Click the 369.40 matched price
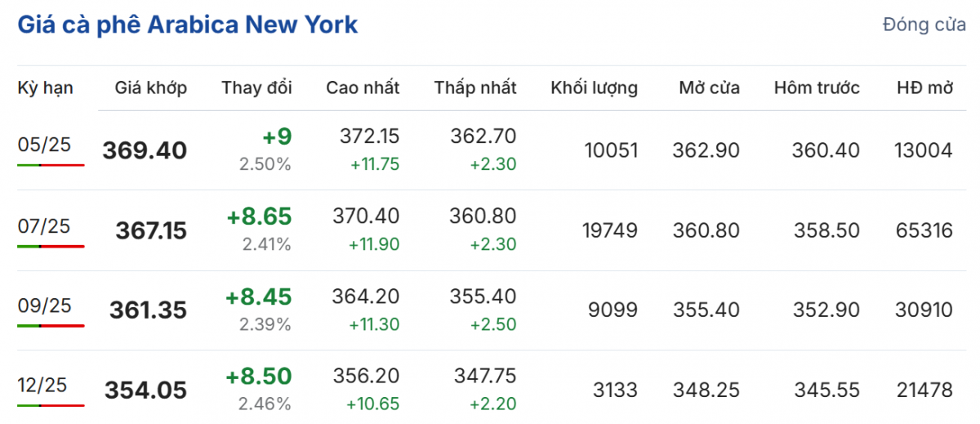Image resolution: width=980 pixels, height=424 pixels. 145,150
